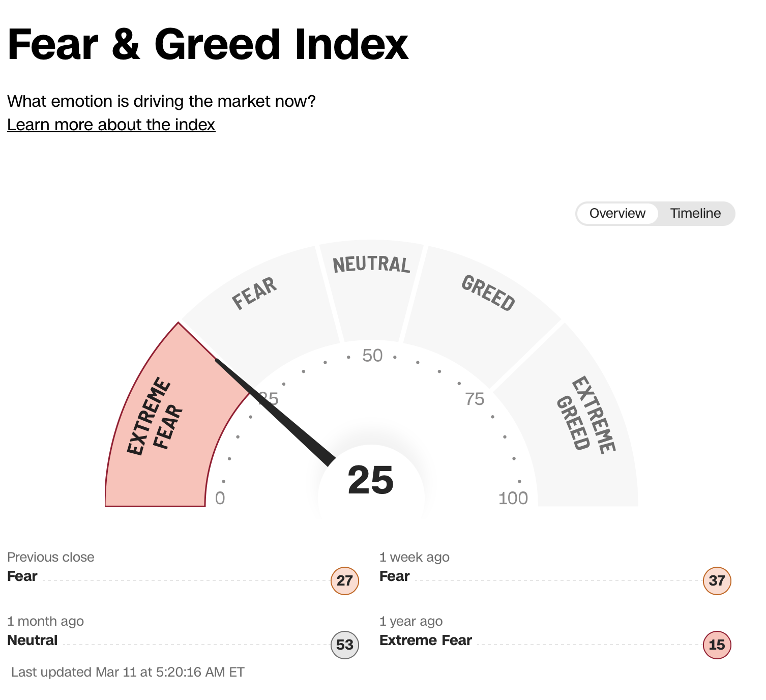766x700 pixels.
Task: Click the 1 year ago Extreme Fear label
Action: 426,640
